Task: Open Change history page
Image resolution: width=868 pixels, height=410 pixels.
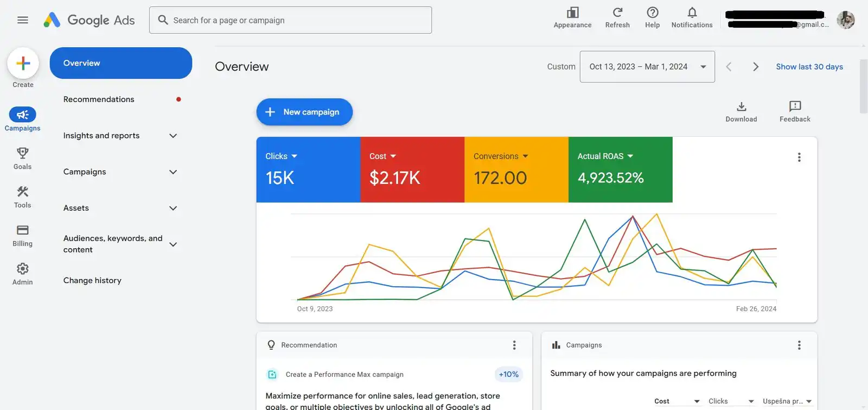Action: pyautogui.click(x=92, y=281)
